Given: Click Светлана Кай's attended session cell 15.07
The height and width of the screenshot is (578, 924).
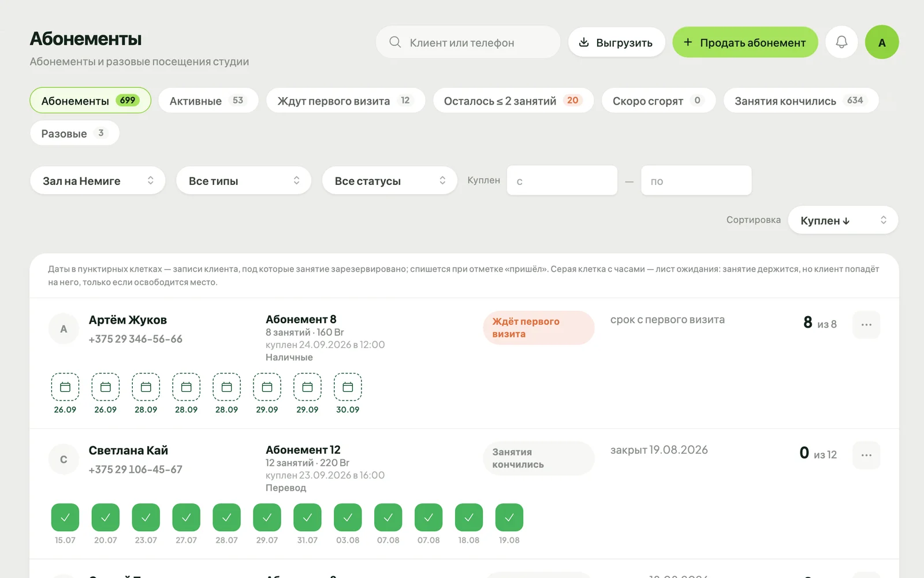Looking at the screenshot, I should click(65, 517).
